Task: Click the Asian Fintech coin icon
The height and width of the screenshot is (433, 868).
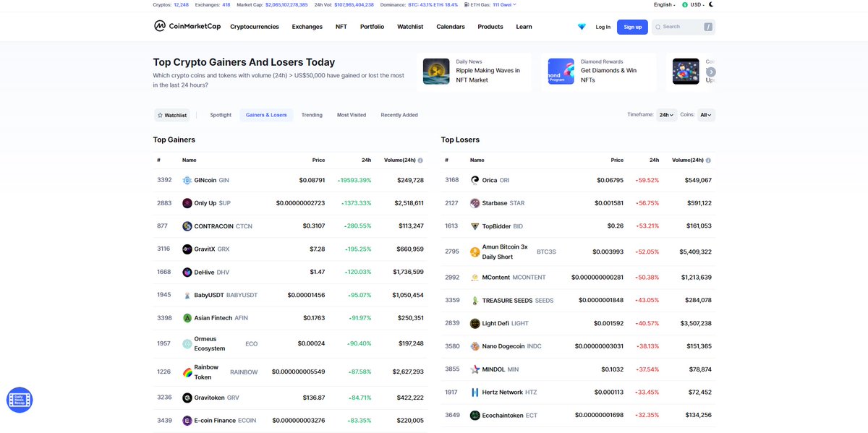Action: (x=187, y=318)
